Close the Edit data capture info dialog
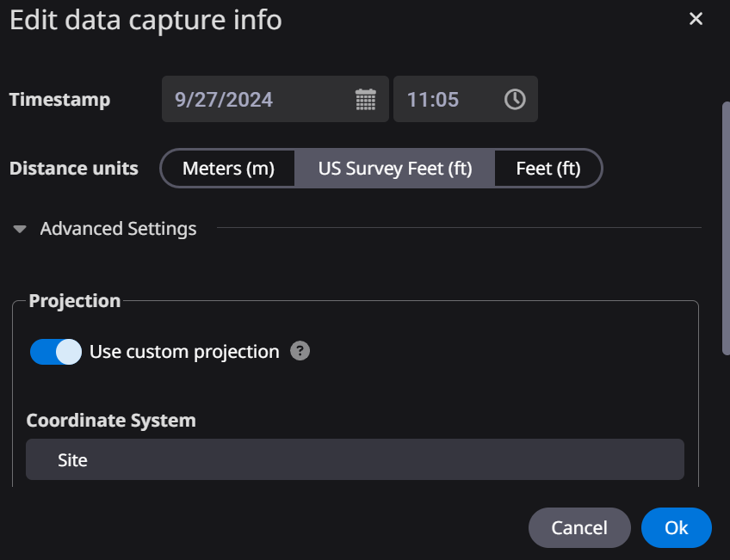 pyautogui.click(x=696, y=19)
